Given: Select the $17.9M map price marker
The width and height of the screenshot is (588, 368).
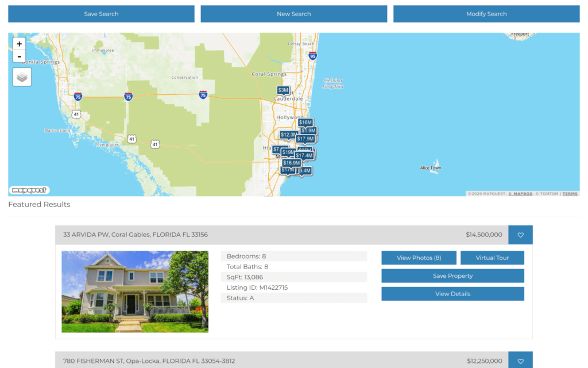Looking at the screenshot, I should coord(305,139).
